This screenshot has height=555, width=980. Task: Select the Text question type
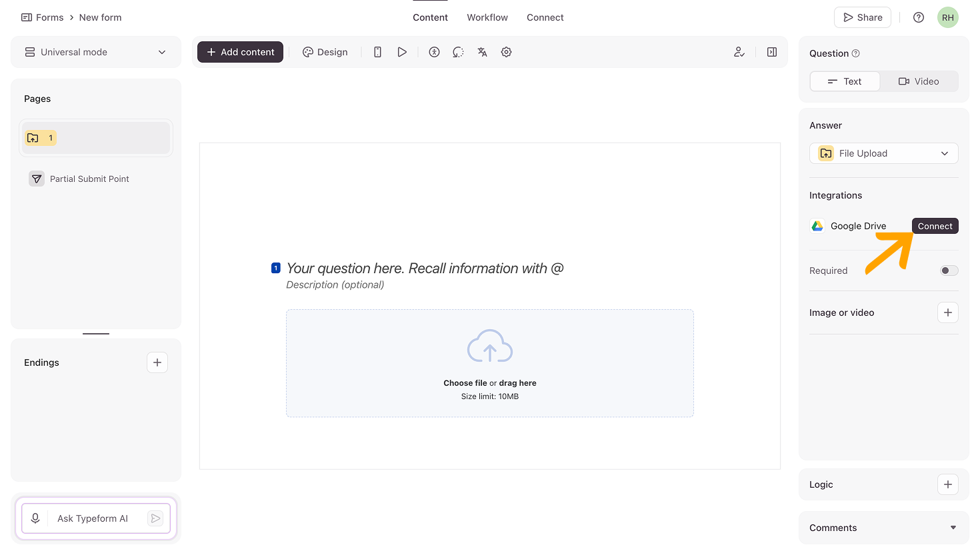(845, 81)
